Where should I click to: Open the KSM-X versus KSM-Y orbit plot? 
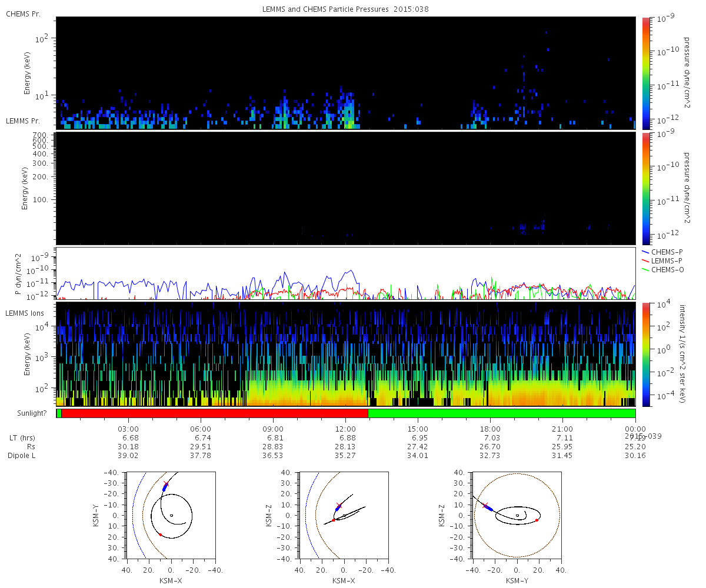click(171, 516)
